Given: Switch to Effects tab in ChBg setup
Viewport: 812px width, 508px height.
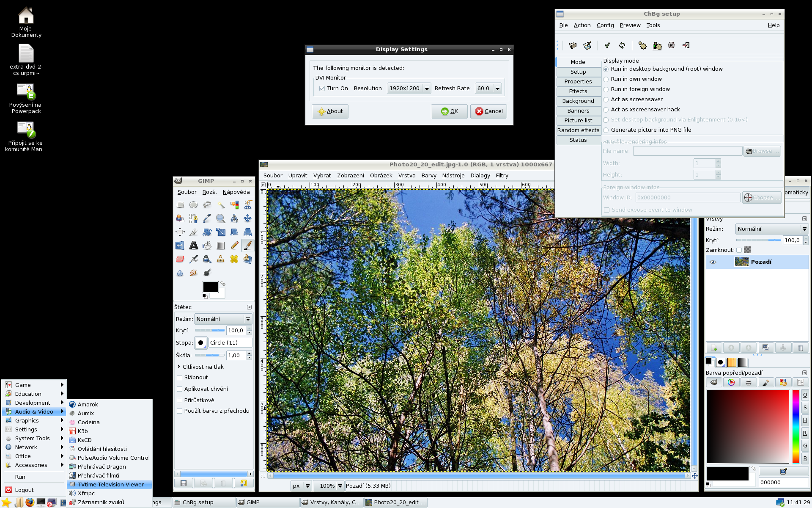Looking at the screenshot, I should coord(578,91).
